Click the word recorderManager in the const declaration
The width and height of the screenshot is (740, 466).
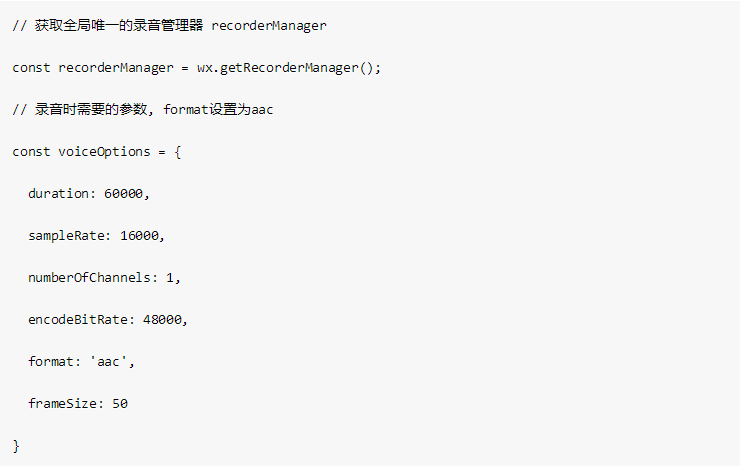click(116, 68)
